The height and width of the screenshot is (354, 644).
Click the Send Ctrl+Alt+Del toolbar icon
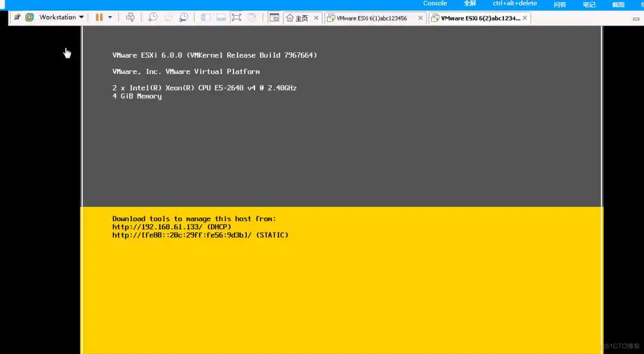130,17
